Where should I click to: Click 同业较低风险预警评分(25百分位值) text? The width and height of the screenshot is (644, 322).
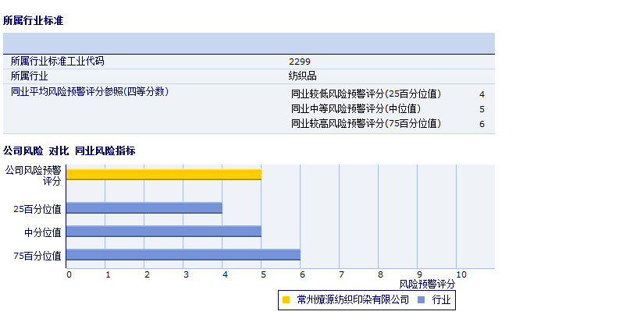pos(366,94)
